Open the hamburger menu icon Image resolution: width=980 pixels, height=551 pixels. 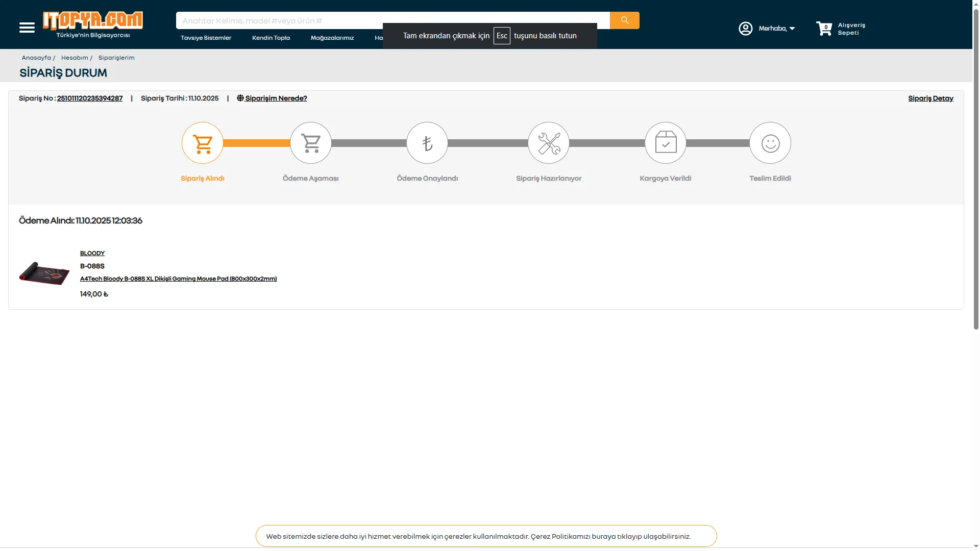click(27, 28)
